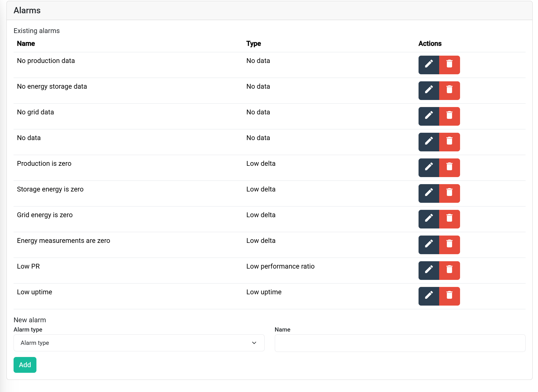Delete the "Production is zero" alarm
538x392 pixels.
click(450, 167)
